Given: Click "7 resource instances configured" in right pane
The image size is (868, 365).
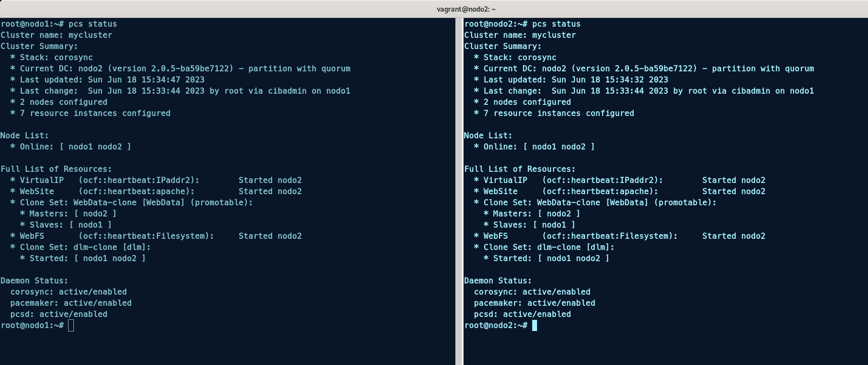Looking at the screenshot, I should coord(558,114).
